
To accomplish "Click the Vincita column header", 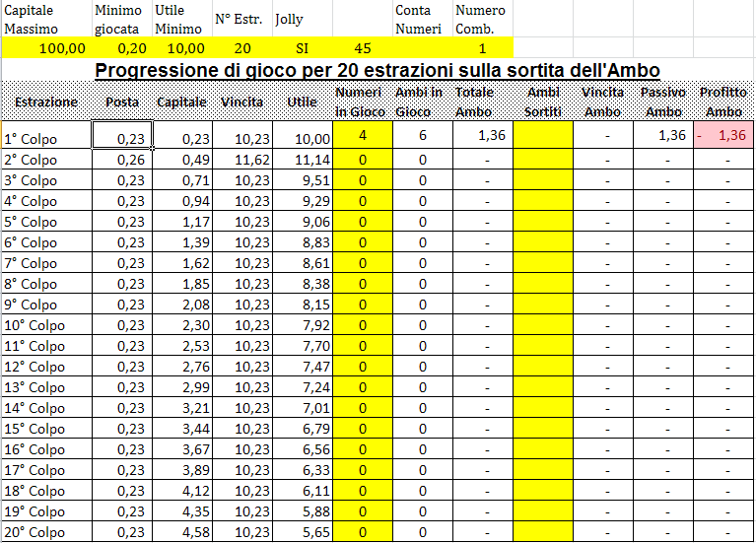I will click(x=242, y=102).
